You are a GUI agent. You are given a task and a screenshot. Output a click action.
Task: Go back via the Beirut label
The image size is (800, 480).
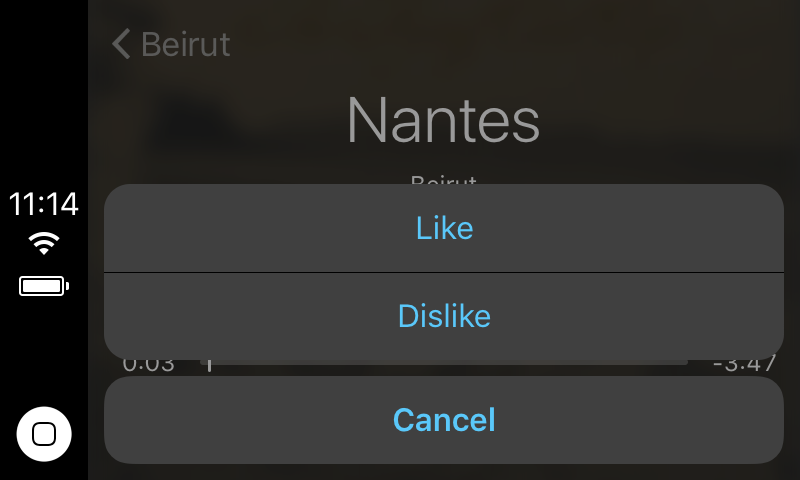click(x=186, y=44)
